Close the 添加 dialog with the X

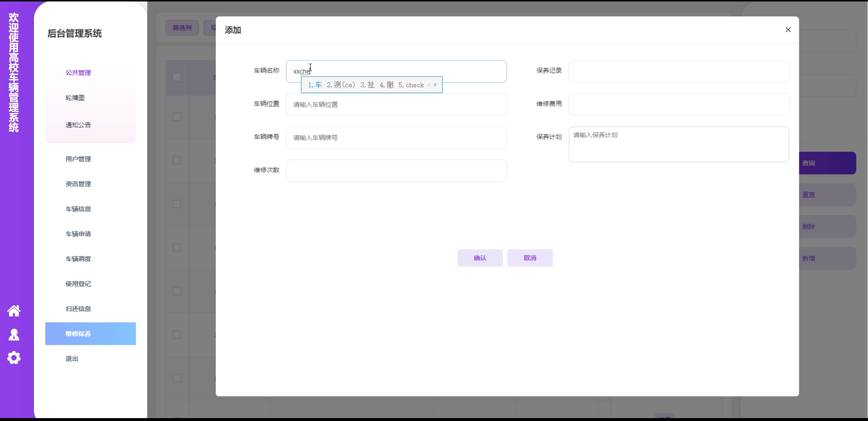click(x=788, y=30)
